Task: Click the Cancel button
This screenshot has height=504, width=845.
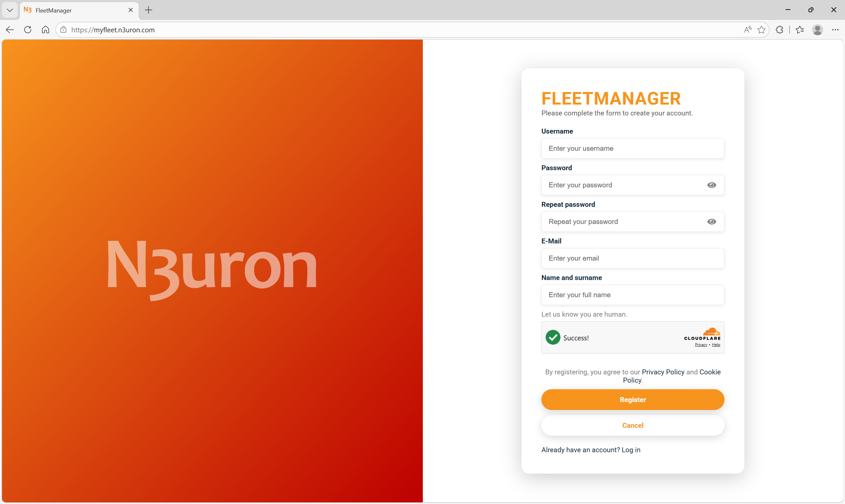Action: (633, 425)
